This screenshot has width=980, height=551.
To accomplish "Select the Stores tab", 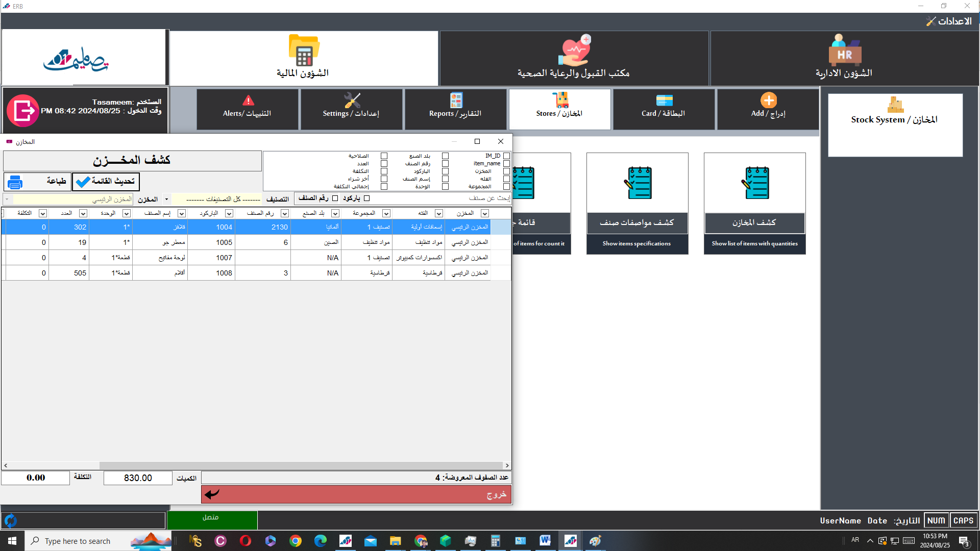I will pos(560,109).
